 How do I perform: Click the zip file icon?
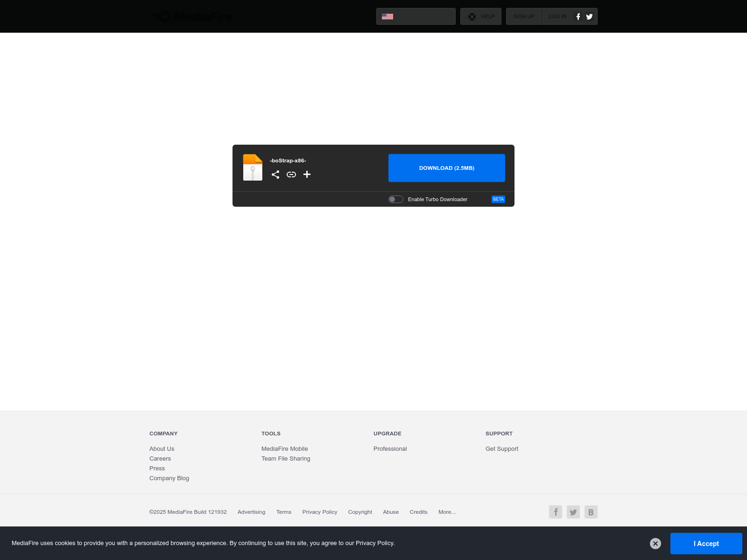pyautogui.click(x=253, y=168)
